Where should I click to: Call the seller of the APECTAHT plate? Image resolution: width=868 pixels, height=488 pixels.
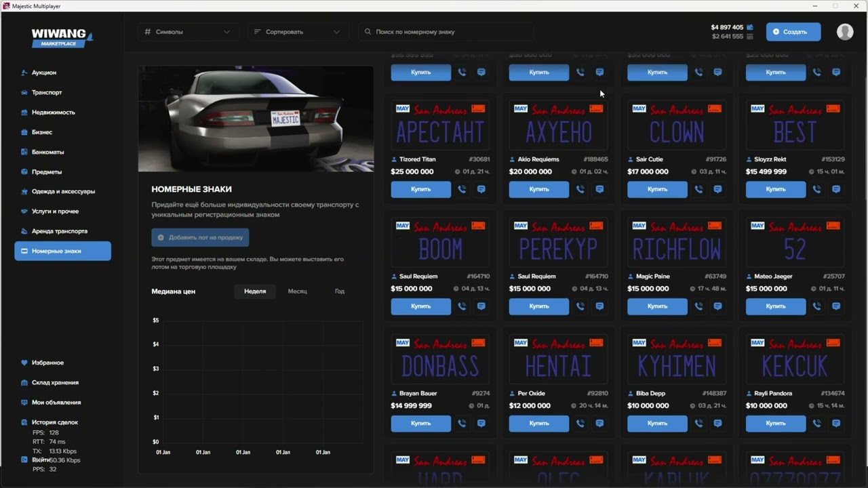point(462,189)
